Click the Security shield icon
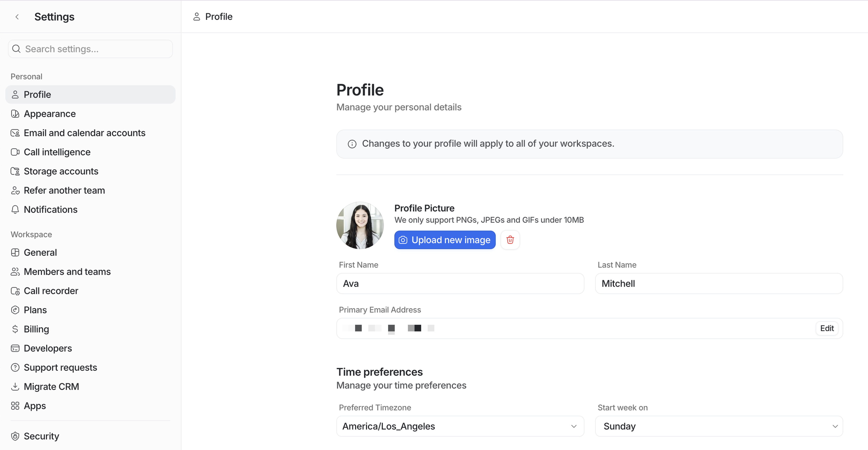Viewport: 868px width, 450px height. click(x=15, y=436)
